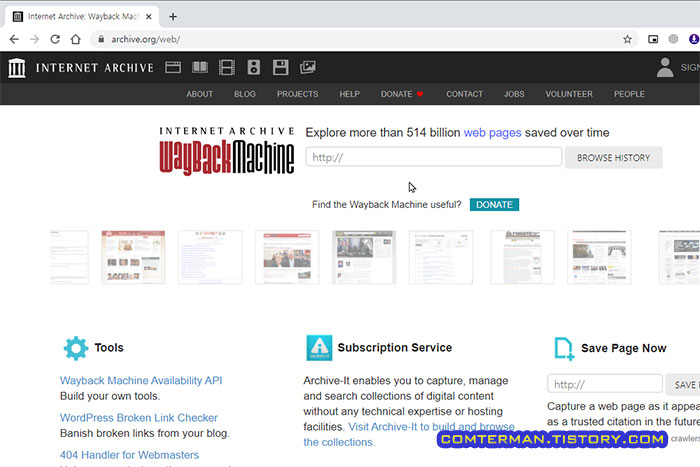Open the seventh archived site thumbnail
Image resolution: width=700 pixels, height=467 pixels.
[522, 257]
